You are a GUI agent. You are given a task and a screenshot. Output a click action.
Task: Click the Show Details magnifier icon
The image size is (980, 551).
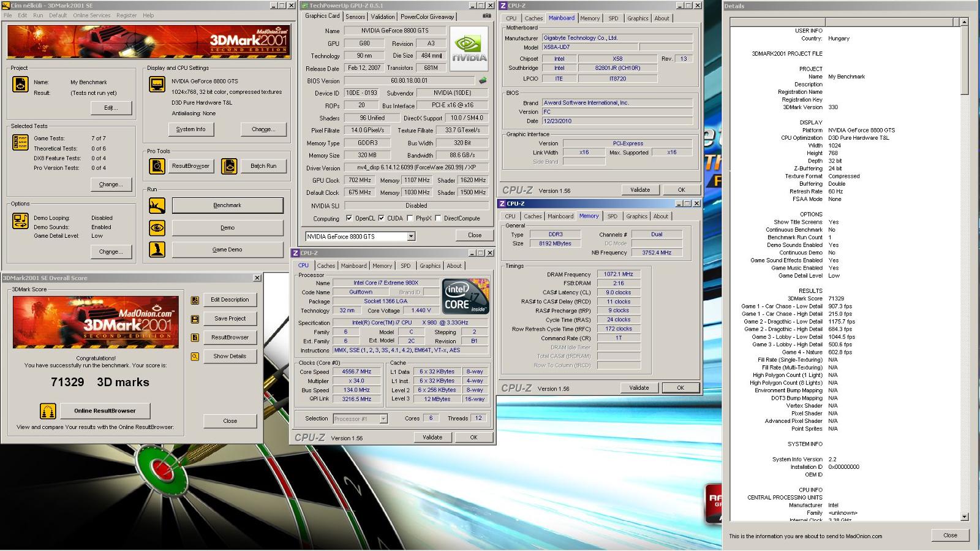pos(195,356)
